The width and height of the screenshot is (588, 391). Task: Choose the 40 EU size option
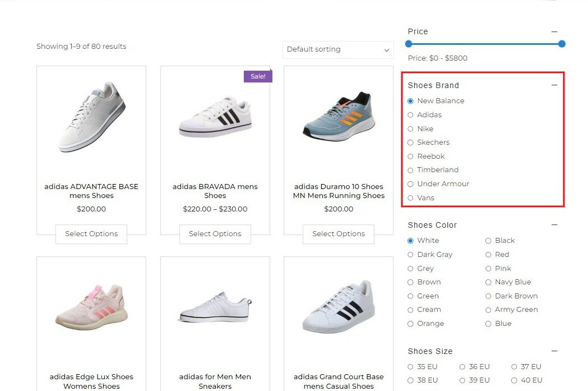pyautogui.click(x=514, y=380)
